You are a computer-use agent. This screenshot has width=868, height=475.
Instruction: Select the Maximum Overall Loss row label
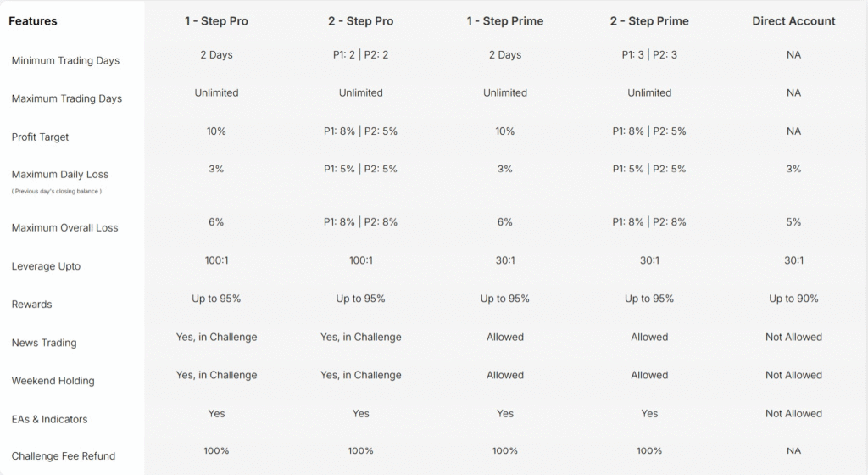(x=64, y=227)
